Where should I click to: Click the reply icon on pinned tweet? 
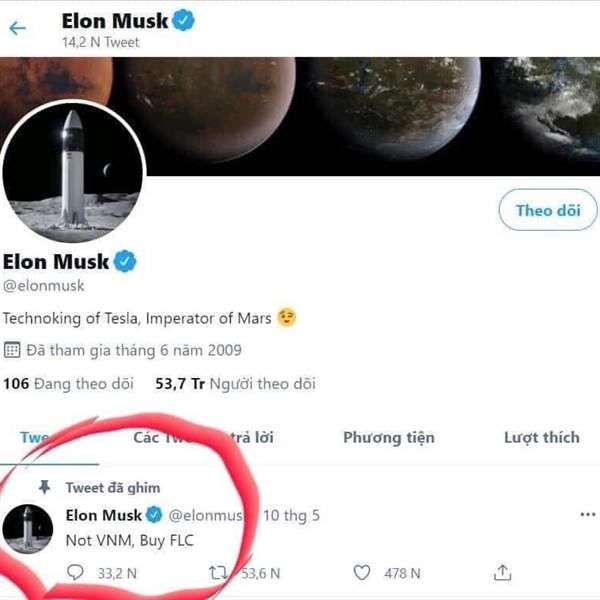tap(76, 572)
